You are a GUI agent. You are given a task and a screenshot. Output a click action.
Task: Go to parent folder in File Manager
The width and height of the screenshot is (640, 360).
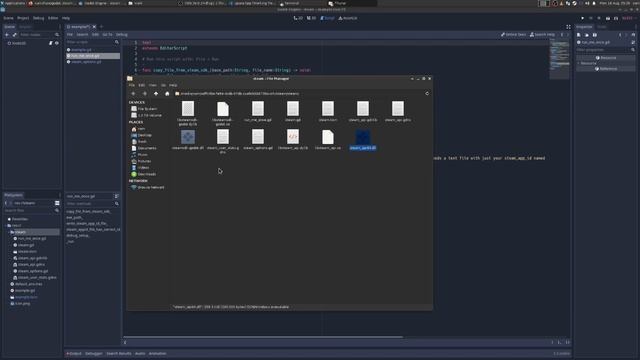coord(156,93)
